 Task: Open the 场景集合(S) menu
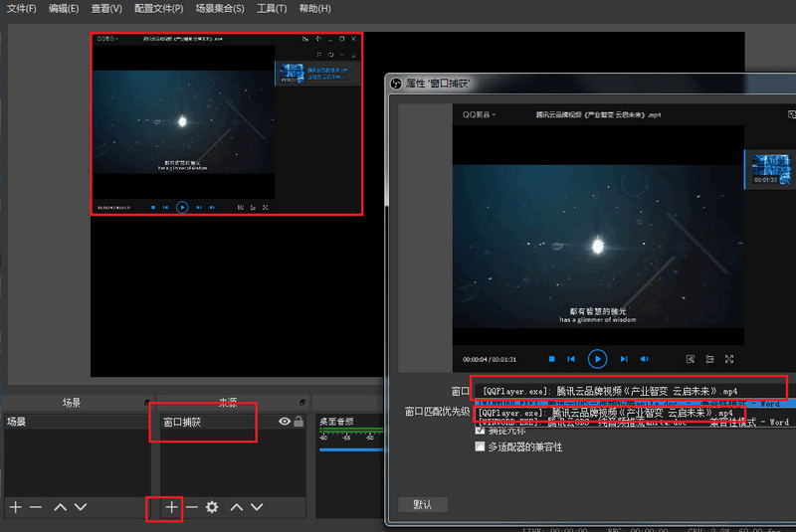pyautogui.click(x=219, y=9)
